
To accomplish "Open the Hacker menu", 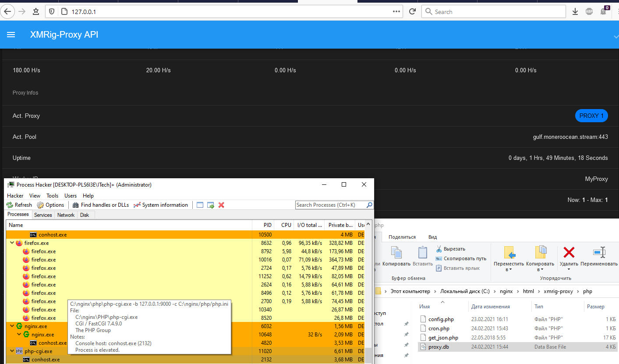I will [15, 195].
